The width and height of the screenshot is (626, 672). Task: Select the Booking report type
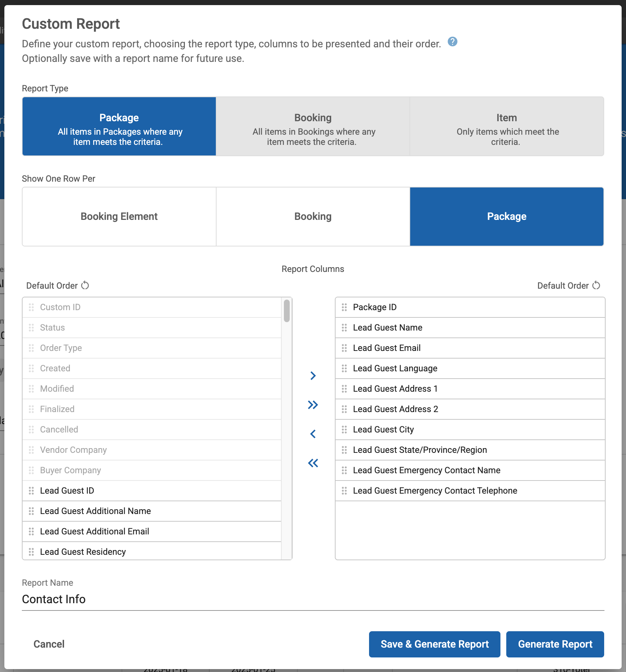(313, 126)
